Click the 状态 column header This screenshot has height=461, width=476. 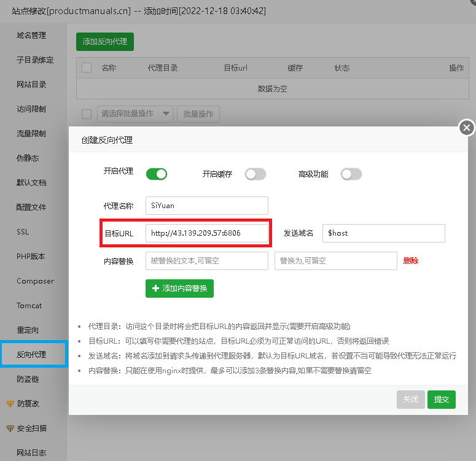pyautogui.click(x=342, y=68)
